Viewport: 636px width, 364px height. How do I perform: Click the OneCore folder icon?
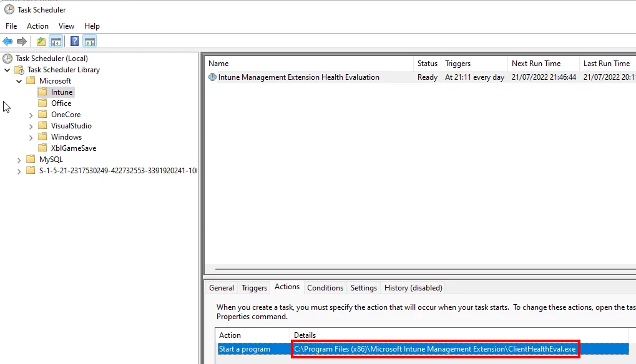pyautogui.click(x=42, y=114)
